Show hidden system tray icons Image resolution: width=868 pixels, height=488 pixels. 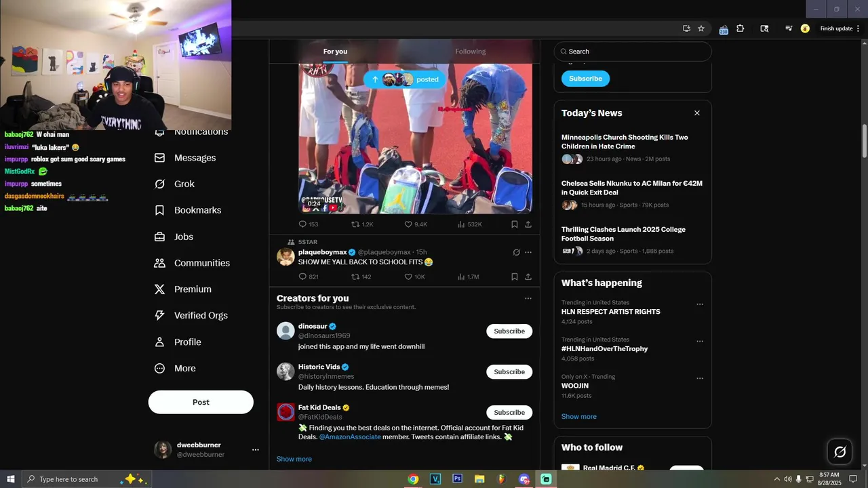point(776,479)
